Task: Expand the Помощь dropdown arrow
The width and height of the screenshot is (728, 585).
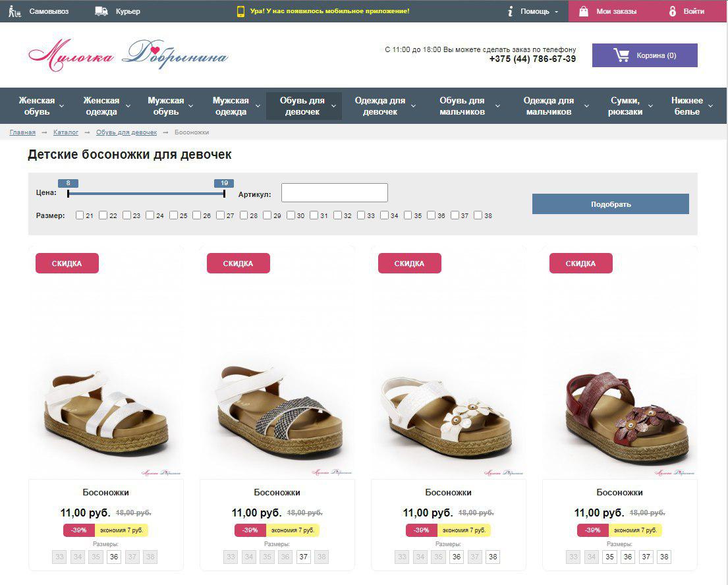Action: coord(556,12)
